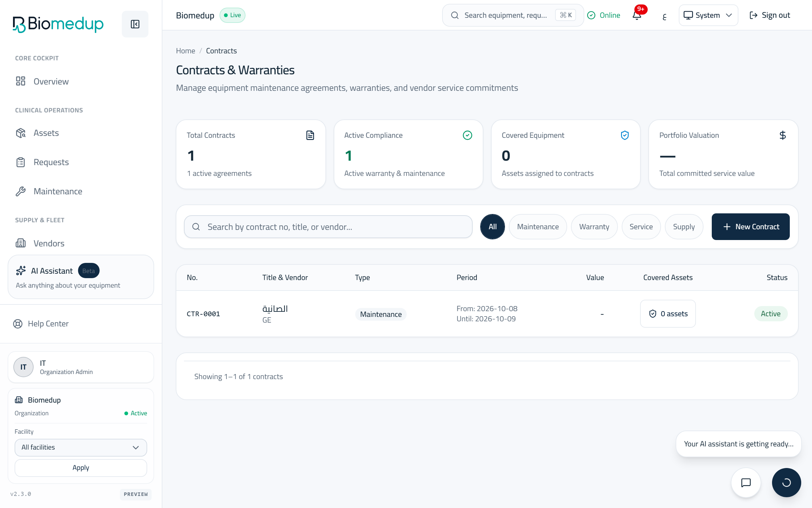812x508 pixels.
Task: Click the PREVIEW version tag
Action: point(135,494)
